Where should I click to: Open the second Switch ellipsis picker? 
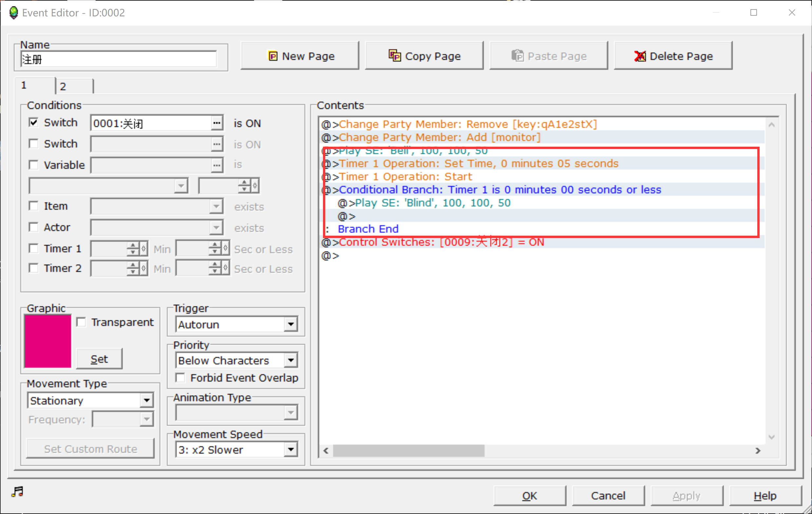tap(217, 144)
